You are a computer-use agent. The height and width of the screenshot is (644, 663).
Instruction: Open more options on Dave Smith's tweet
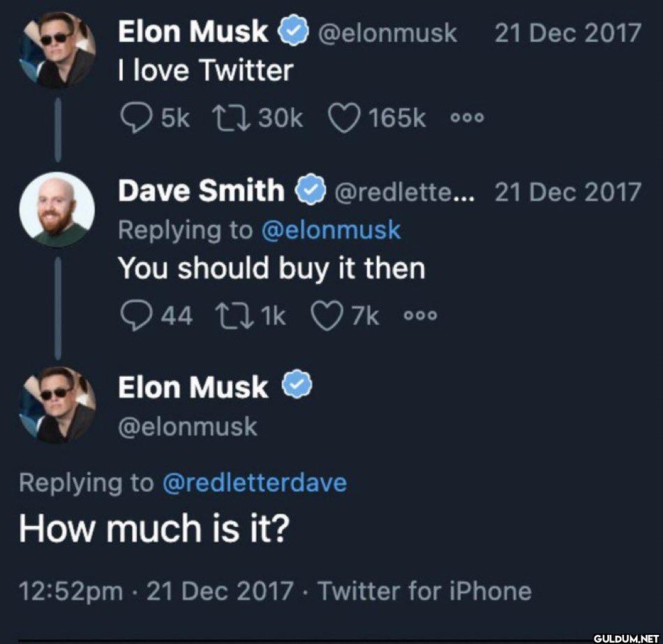point(420,316)
